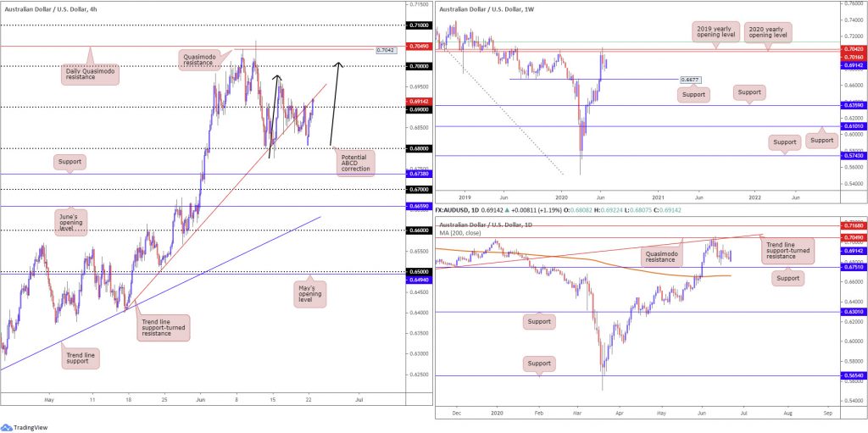Select the '2020 yearly opening level' callout
Image resolution: width=868 pixels, height=433 pixels.
[768, 31]
